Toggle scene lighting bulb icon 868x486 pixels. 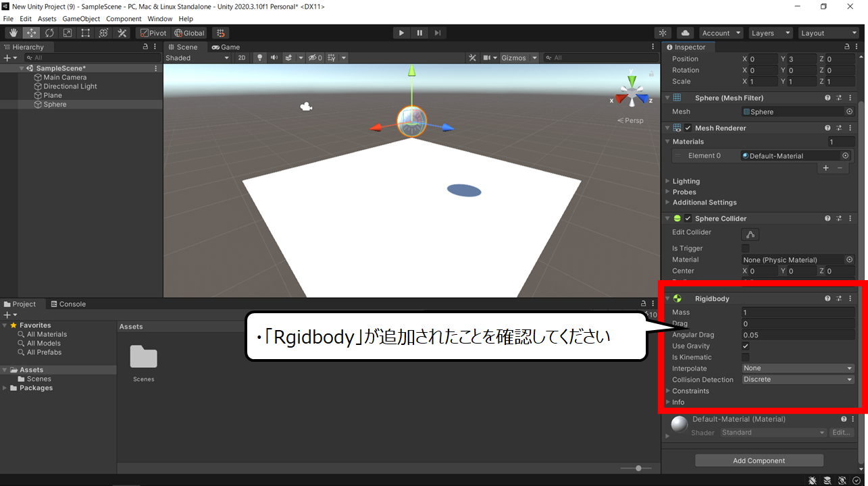259,58
